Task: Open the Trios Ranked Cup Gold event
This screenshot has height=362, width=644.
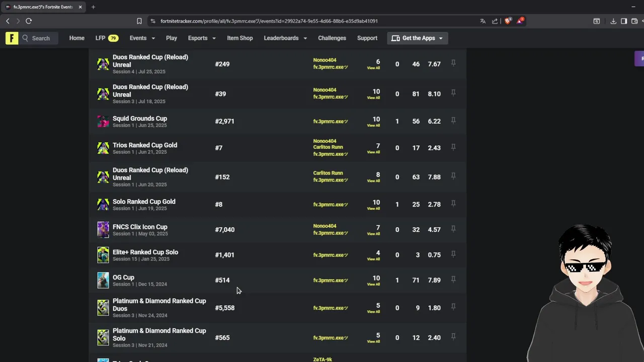Action: (x=145, y=145)
